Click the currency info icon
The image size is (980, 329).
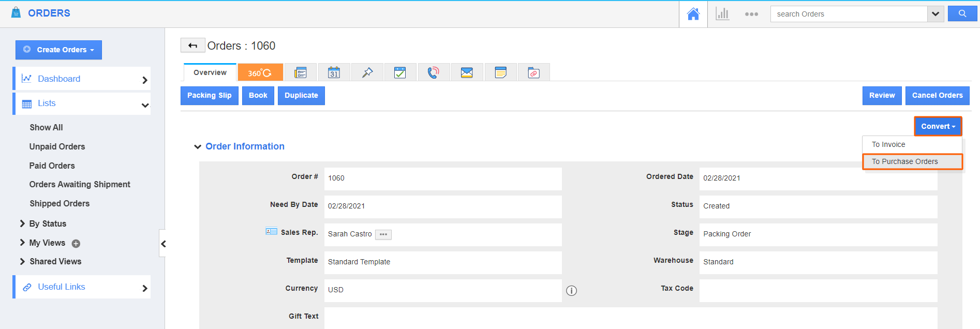point(571,291)
